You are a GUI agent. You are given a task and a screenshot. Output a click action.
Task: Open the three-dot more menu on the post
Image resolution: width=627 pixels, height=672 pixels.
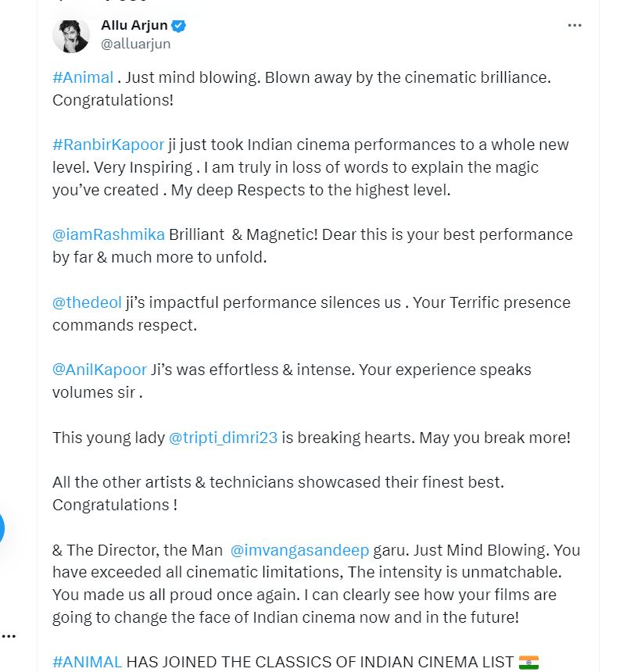tap(575, 26)
